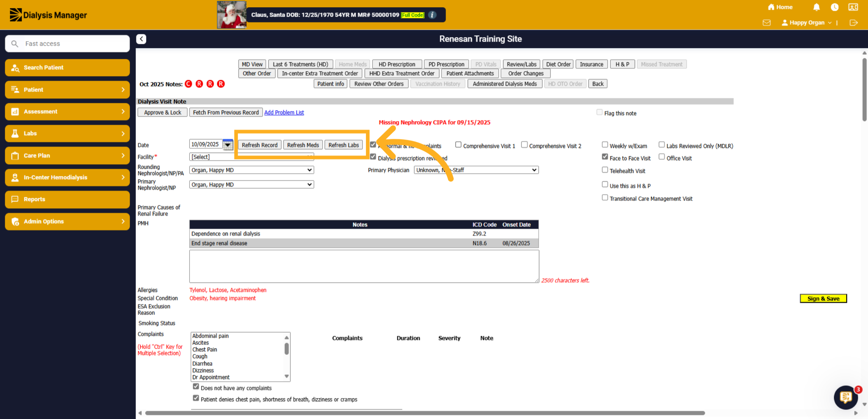Open Primary Nephrologist/NP dropdown
The height and width of the screenshot is (419, 868).
pos(252,184)
